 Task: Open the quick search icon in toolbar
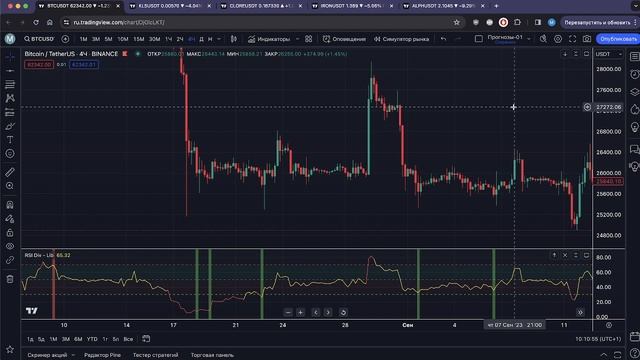(x=543, y=39)
